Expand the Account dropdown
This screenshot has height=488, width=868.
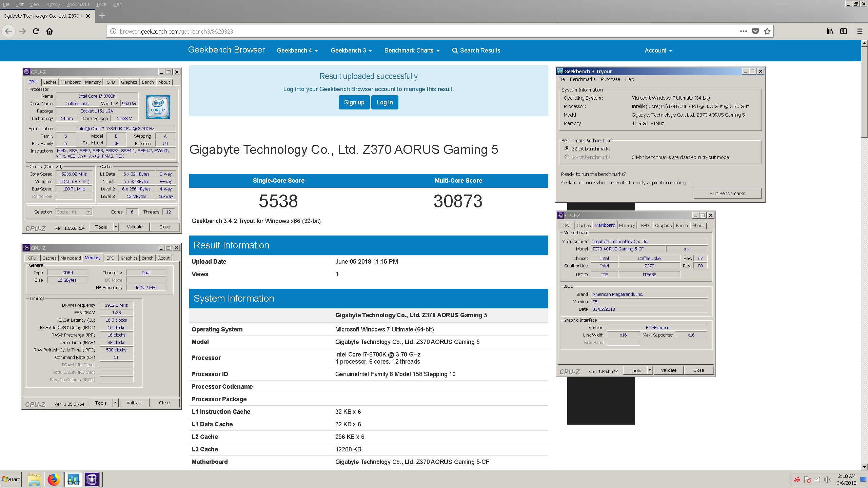point(658,50)
